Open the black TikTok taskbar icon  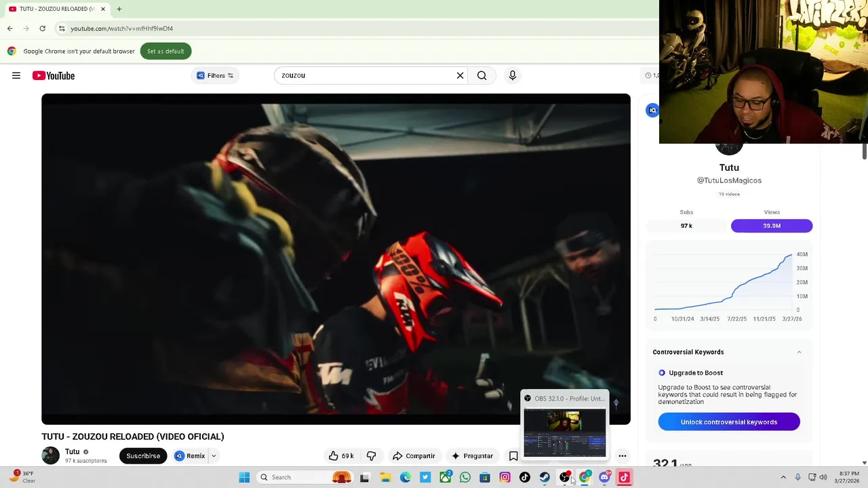pos(525,477)
